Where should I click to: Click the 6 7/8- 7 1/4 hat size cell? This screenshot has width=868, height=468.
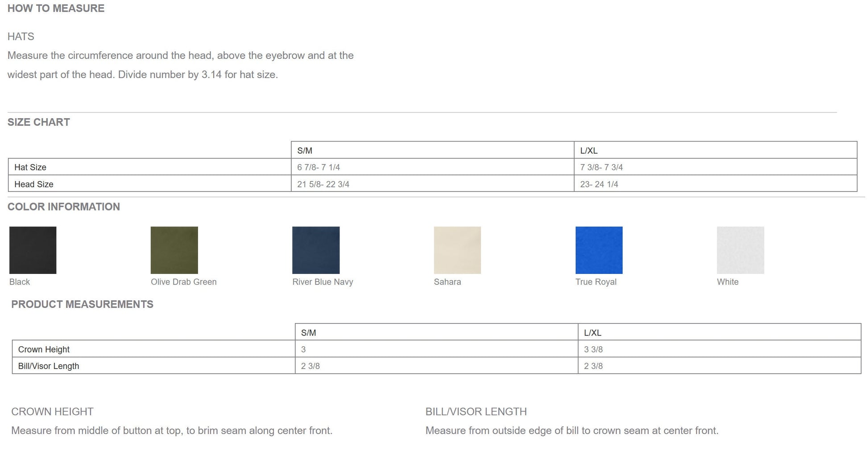(433, 167)
